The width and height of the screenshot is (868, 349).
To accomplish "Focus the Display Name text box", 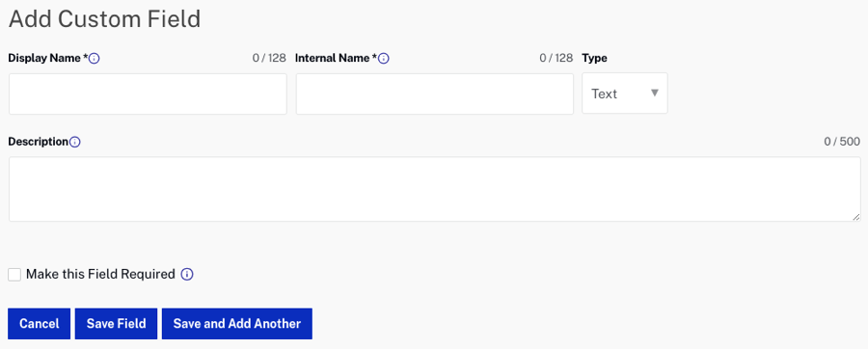I will [148, 94].
